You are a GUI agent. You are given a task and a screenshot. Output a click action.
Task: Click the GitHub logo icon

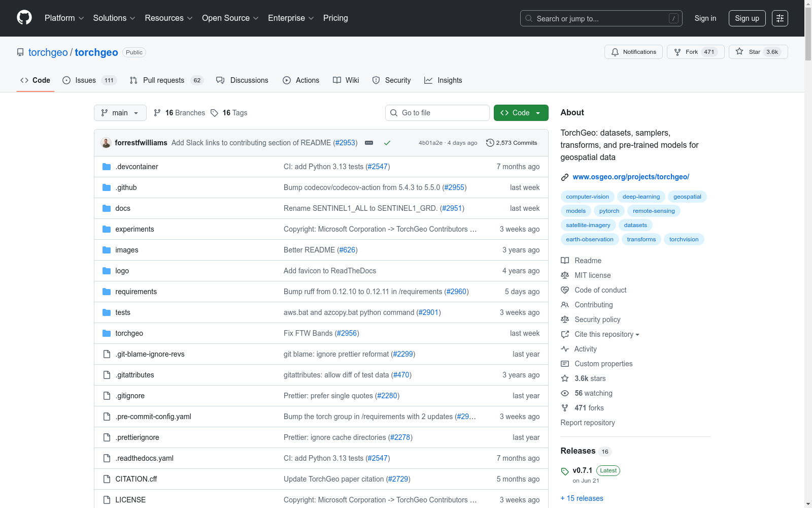[24, 18]
